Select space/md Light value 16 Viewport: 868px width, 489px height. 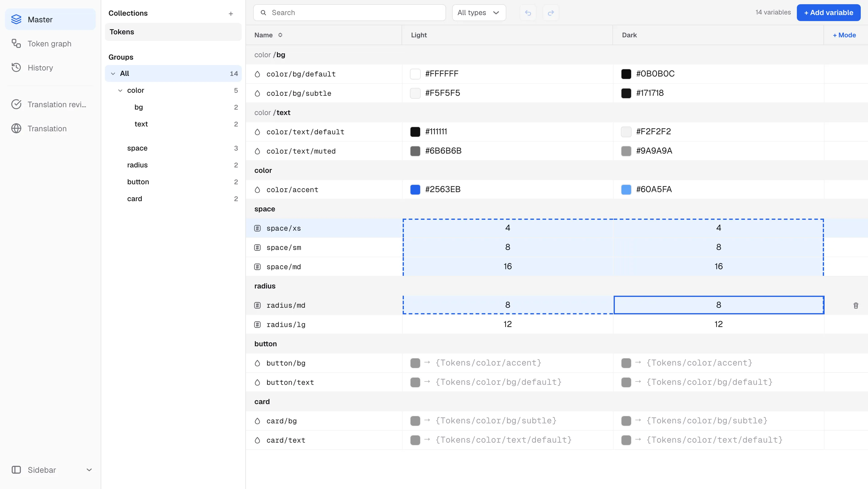click(x=508, y=266)
